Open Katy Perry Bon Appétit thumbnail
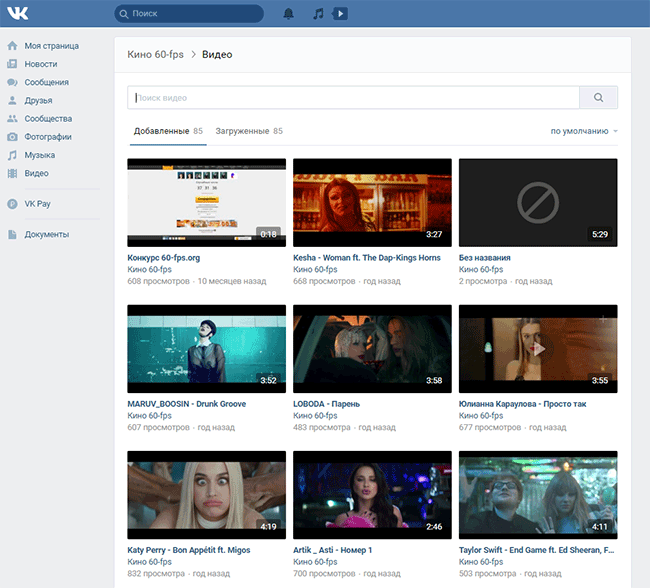This screenshot has width=650, height=588. click(206, 495)
